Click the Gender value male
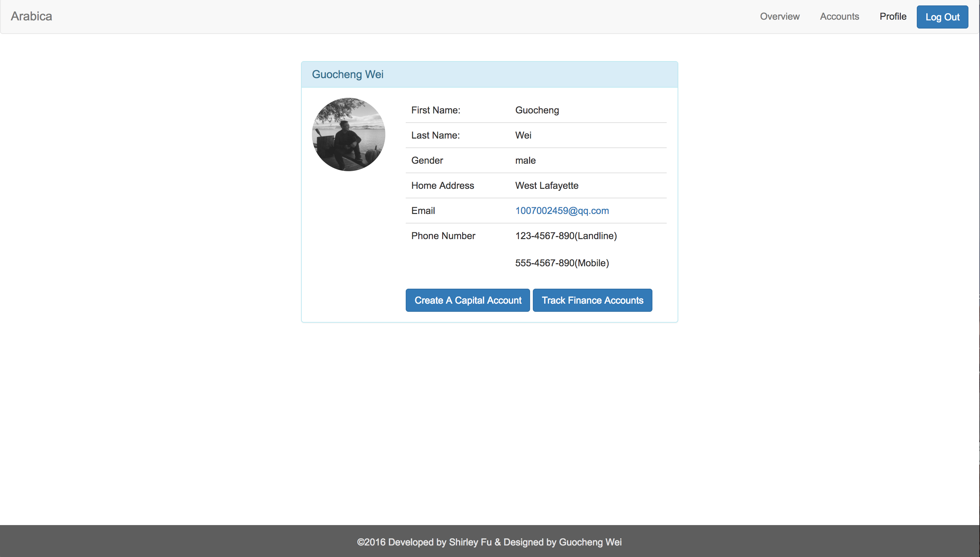The height and width of the screenshot is (557, 980). (525, 160)
